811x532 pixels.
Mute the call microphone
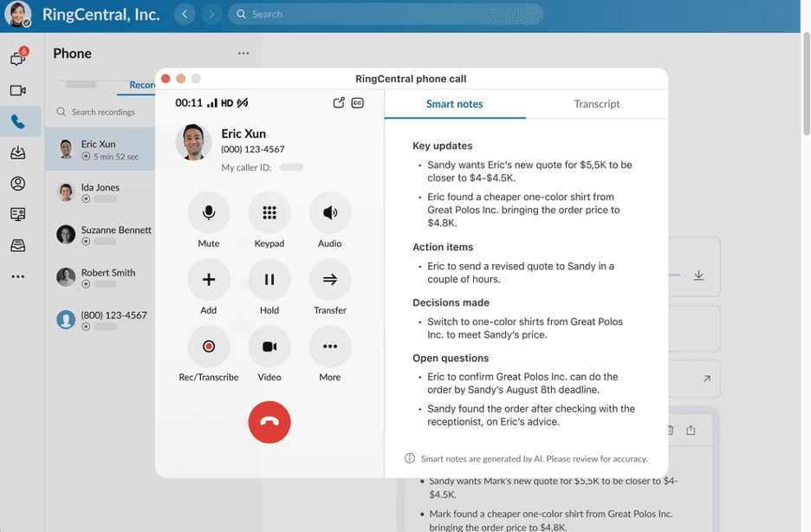click(x=208, y=214)
